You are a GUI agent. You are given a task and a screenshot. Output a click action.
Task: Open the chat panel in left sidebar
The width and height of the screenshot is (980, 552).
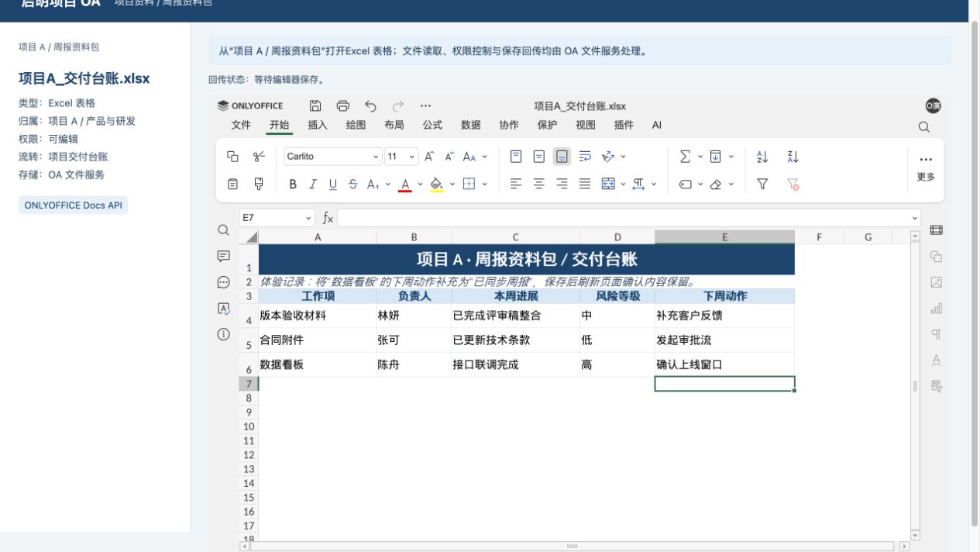pyautogui.click(x=223, y=282)
